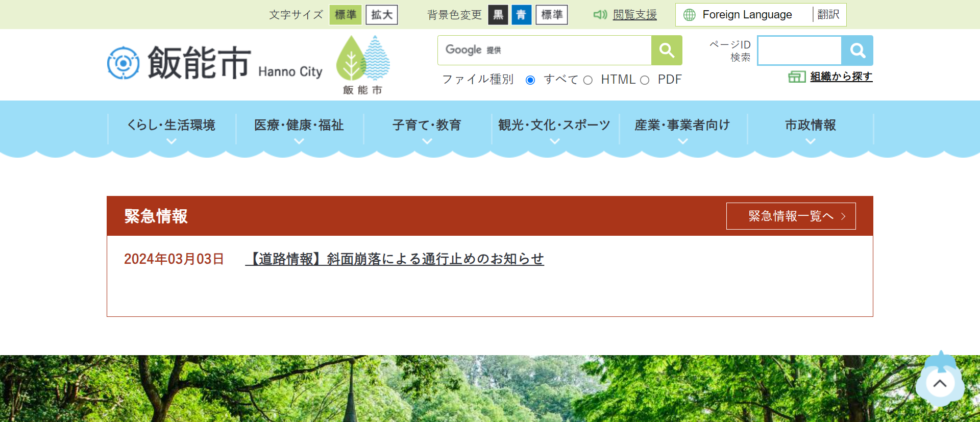The height and width of the screenshot is (422, 980).
Task: Open the 観光・文化・スポーツ menu
Action: click(555, 125)
